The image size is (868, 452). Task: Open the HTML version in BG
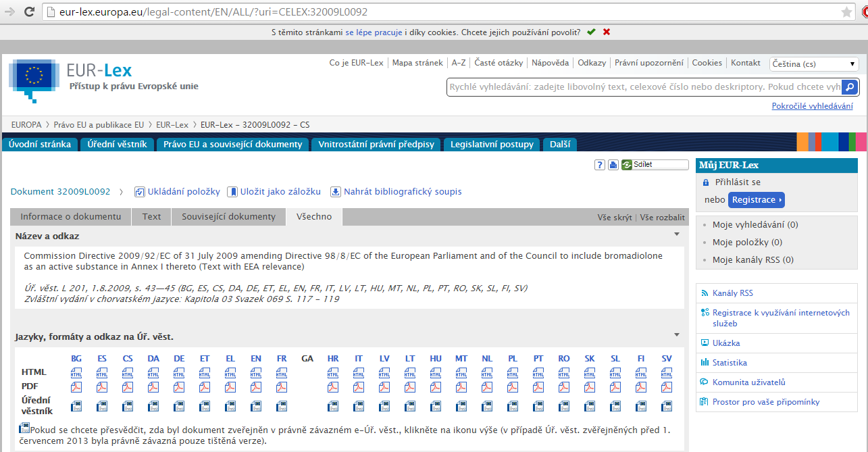[x=76, y=372]
